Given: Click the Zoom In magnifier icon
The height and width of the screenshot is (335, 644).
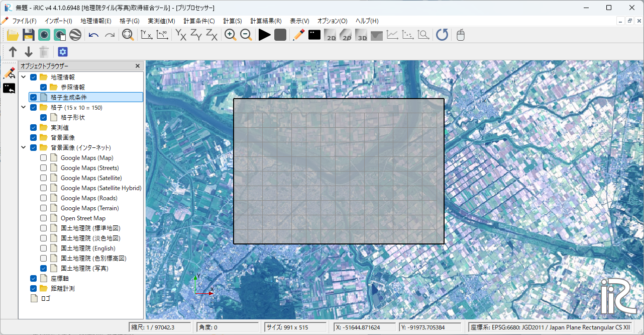Looking at the screenshot, I should pyautogui.click(x=231, y=35).
